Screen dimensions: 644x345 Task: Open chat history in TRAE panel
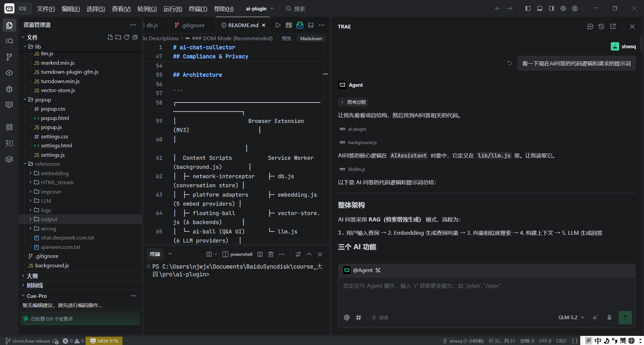coord(601,26)
